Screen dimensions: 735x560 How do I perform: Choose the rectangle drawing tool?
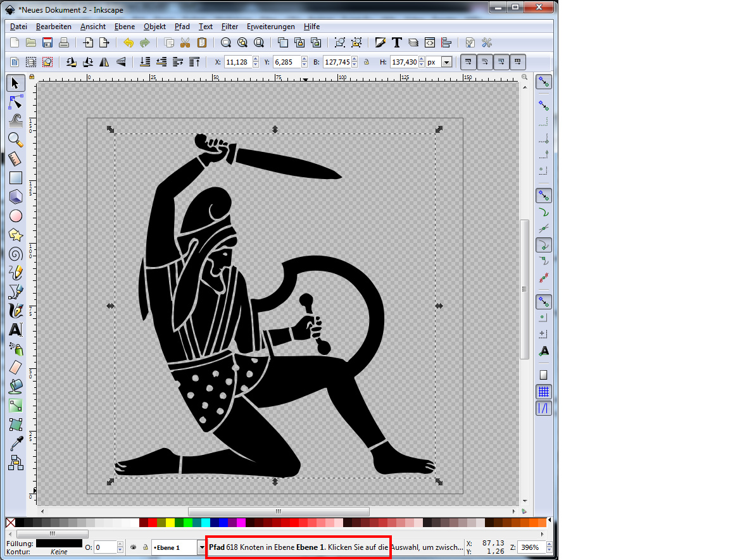16,178
